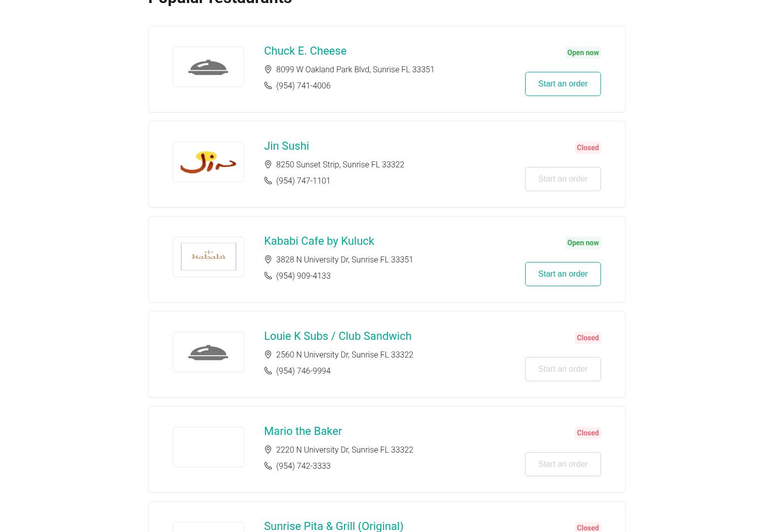
Task: Start an order at Kababi Cafe by Kuluck
Action: point(563,274)
